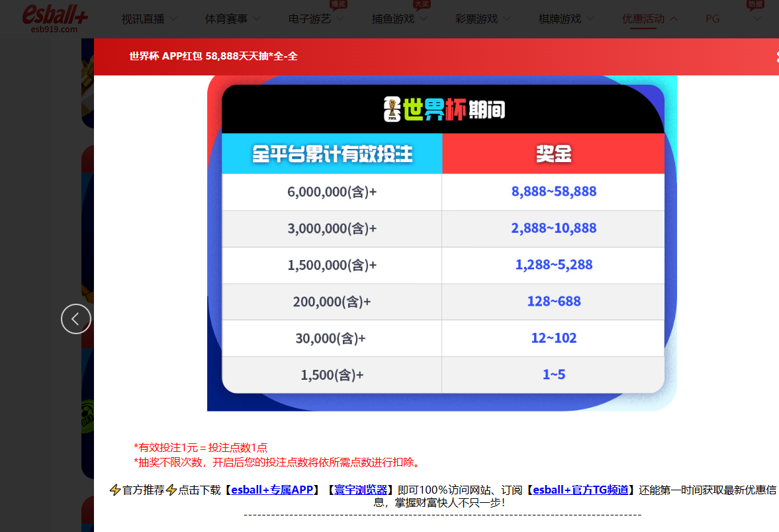Image resolution: width=779 pixels, height=532 pixels.
Task: Click the 1,288~5,288 prize cell
Action: 553,265
